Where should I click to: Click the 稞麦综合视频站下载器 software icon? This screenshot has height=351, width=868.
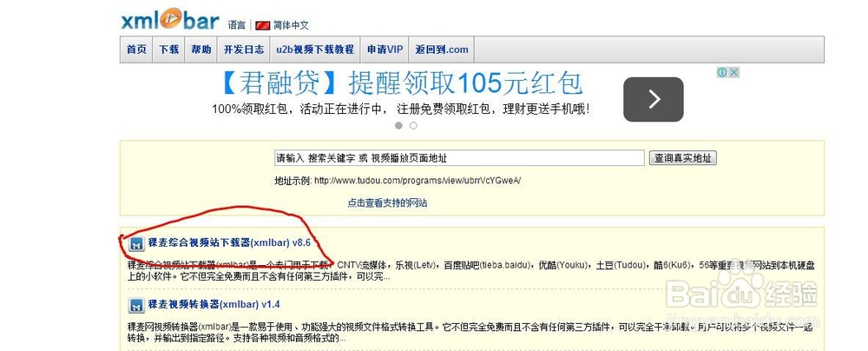click(136, 244)
